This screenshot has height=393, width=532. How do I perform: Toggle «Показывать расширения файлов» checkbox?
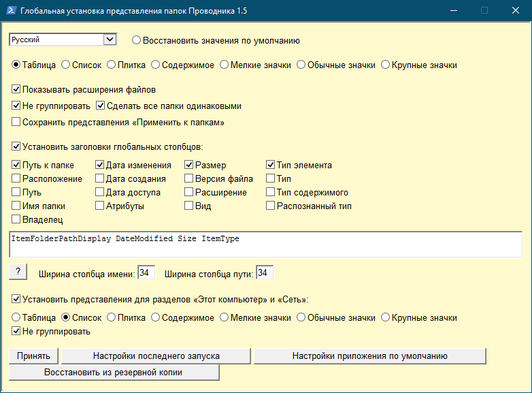click(16, 89)
